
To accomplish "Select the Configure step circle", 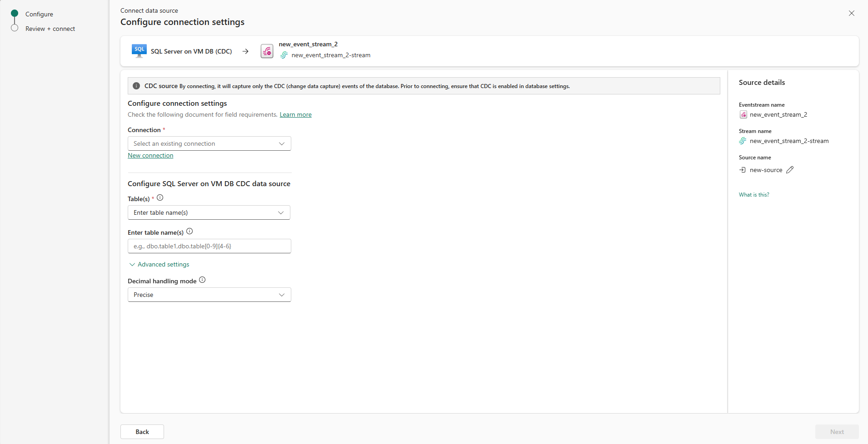I will coord(15,14).
